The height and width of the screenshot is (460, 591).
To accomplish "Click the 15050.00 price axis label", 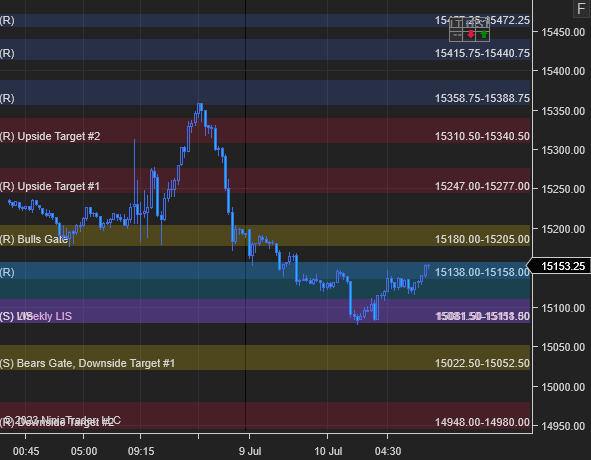I will [x=563, y=347].
